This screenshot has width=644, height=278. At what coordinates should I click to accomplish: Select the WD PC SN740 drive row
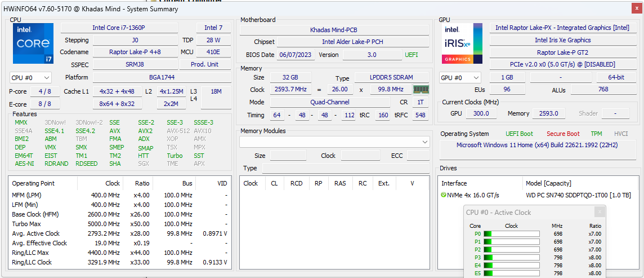[x=537, y=195]
